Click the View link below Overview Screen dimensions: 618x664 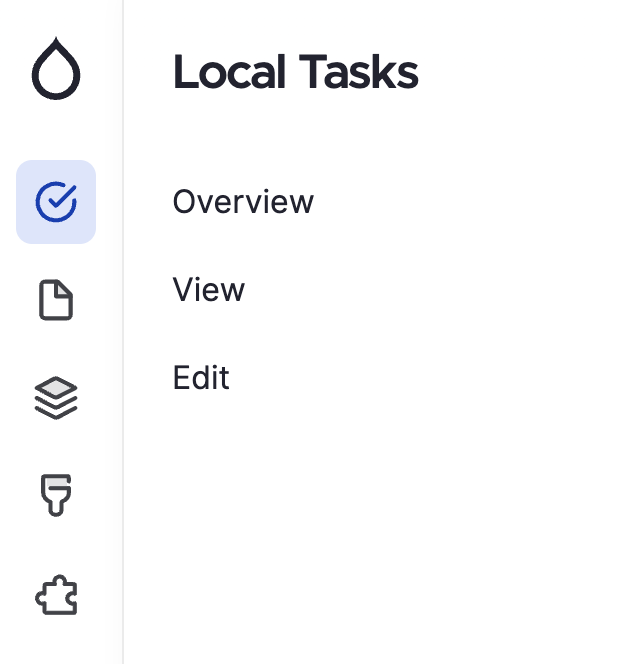click(208, 290)
